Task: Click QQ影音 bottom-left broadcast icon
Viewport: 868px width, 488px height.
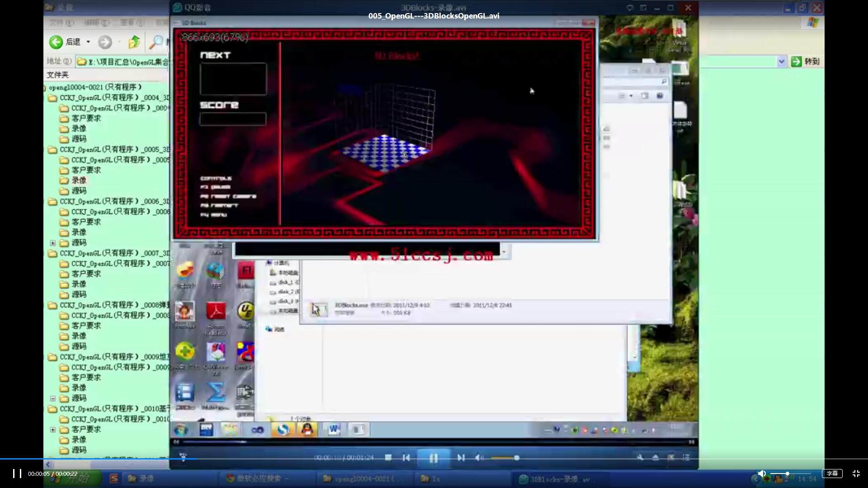Action: pos(183,457)
